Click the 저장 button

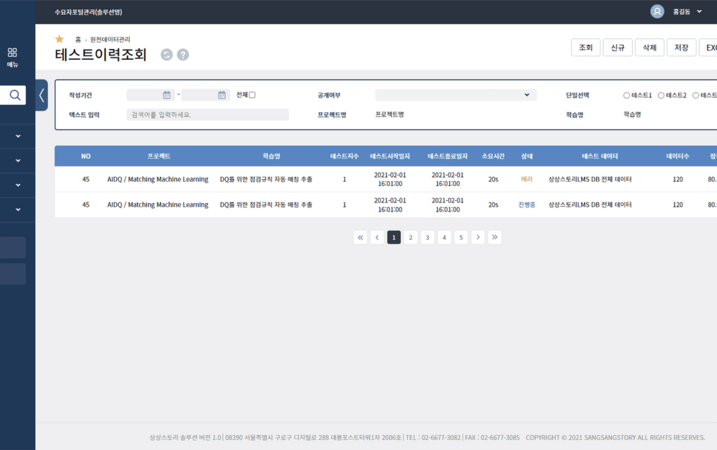tap(681, 47)
